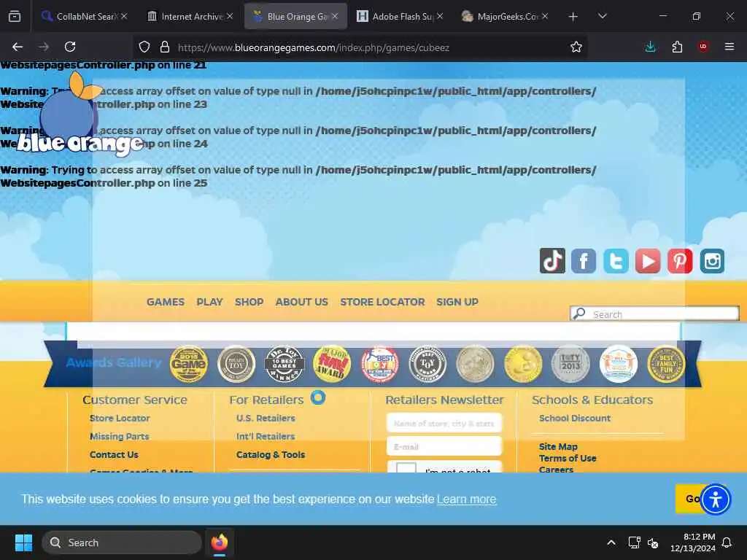Open the Catalog & Tools link

(271, 455)
